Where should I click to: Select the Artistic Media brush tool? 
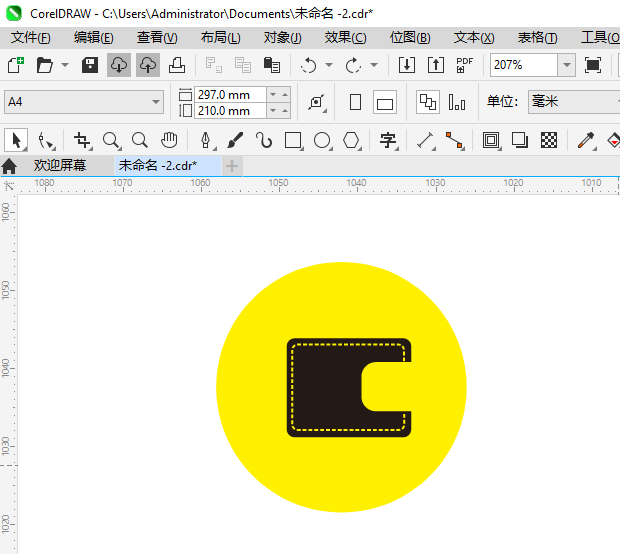click(235, 140)
